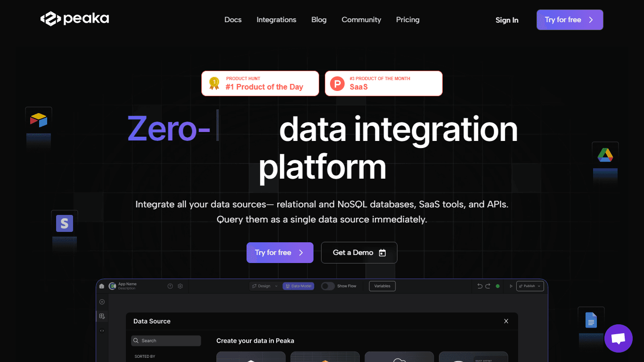The image size is (644, 362).
Task: Click the help question mark icon
Action: (x=170, y=286)
